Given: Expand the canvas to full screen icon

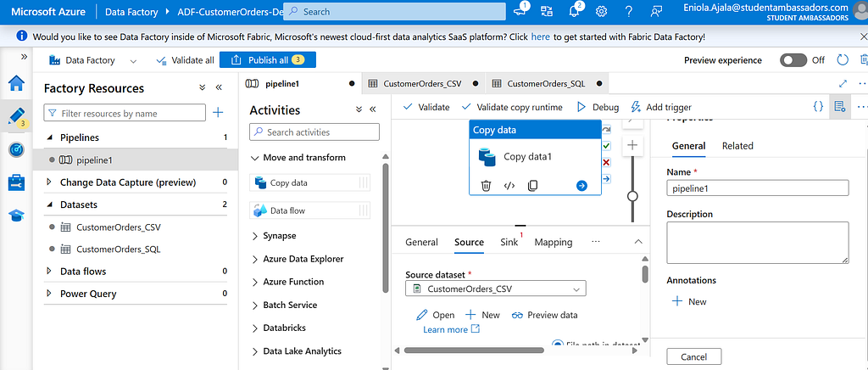Looking at the screenshot, I should [x=843, y=84].
